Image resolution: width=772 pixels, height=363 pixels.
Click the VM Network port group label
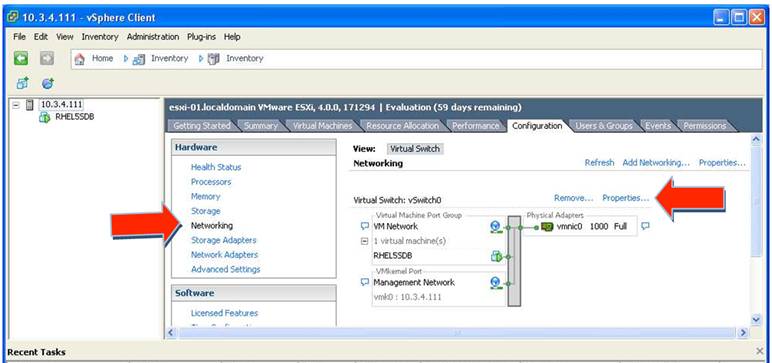pyautogui.click(x=395, y=227)
